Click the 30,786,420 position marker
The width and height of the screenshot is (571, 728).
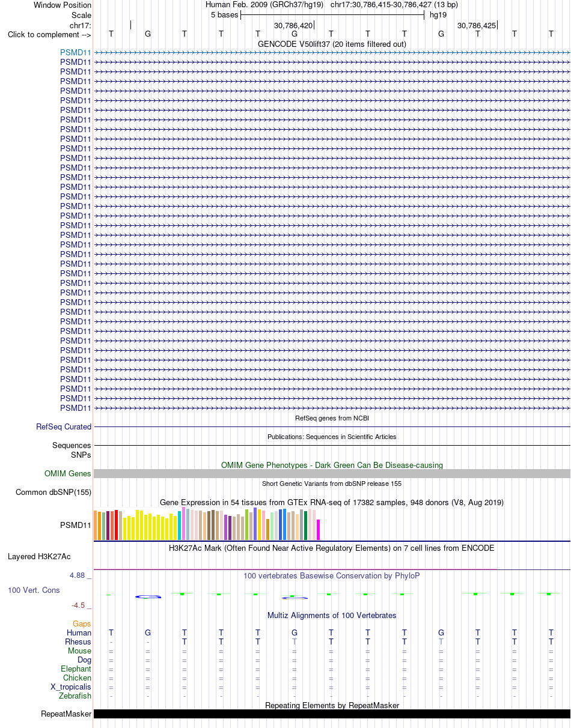293,26
